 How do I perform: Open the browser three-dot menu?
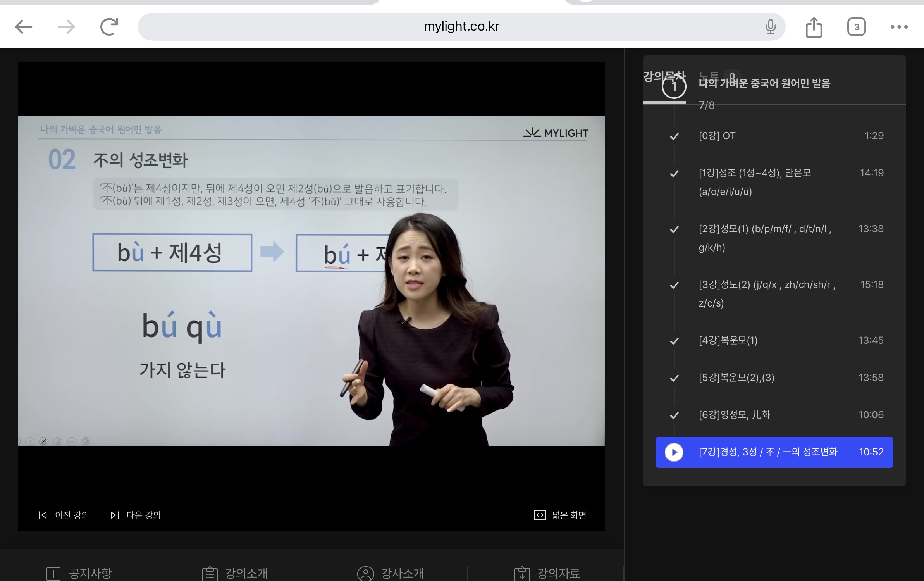(899, 27)
